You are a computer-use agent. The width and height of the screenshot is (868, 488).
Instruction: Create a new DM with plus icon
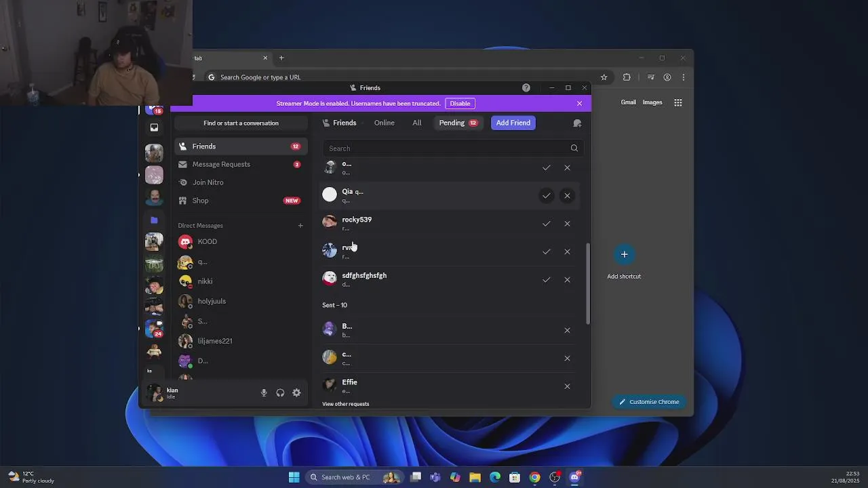(300, 226)
